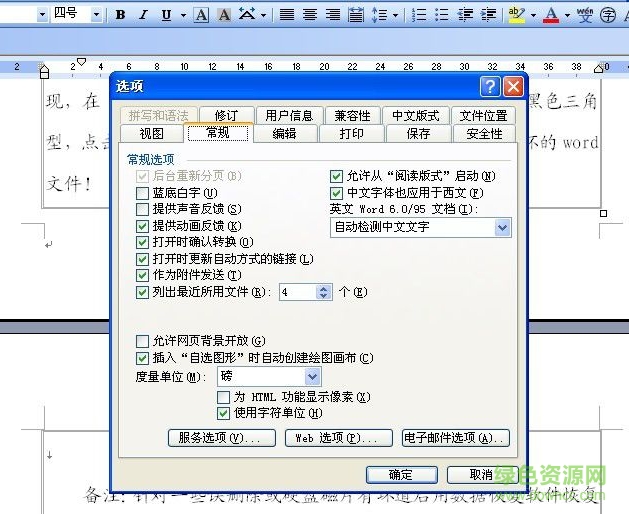Click the 确定 button
This screenshot has height=514, width=629.
click(x=400, y=474)
